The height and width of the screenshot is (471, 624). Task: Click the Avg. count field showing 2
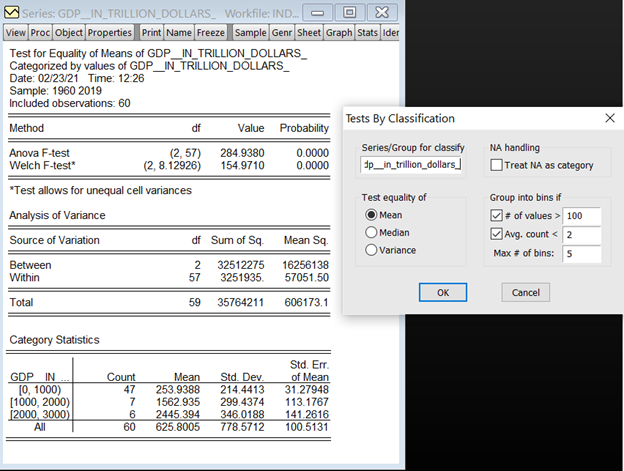tap(581, 234)
